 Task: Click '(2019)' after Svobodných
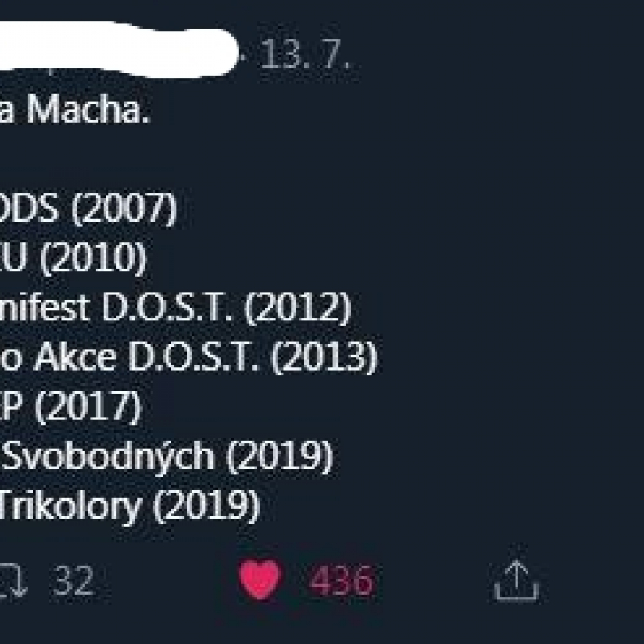click(280, 457)
